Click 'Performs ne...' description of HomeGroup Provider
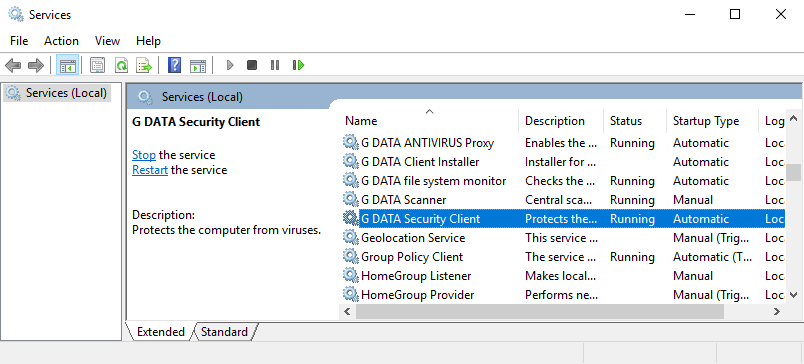The image size is (804, 364). click(561, 294)
